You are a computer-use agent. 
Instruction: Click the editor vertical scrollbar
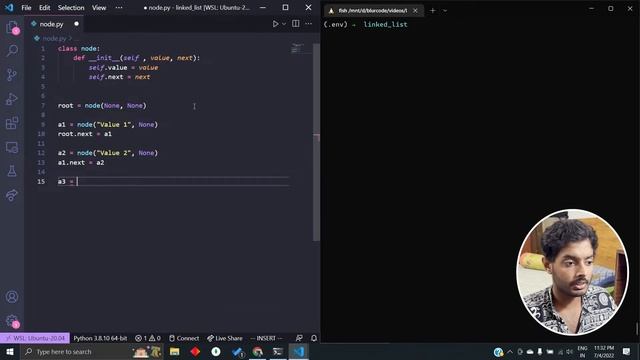[x=316, y=142]
